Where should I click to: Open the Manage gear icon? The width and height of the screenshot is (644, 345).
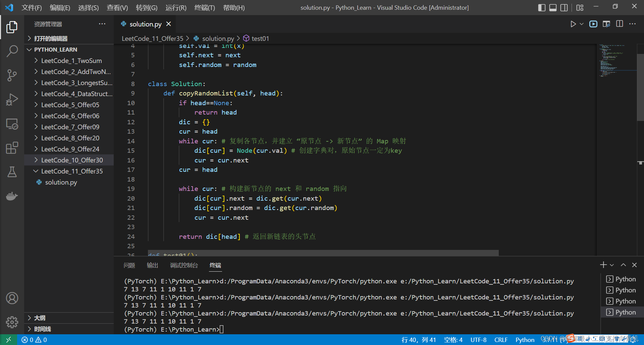coord(12,322)
